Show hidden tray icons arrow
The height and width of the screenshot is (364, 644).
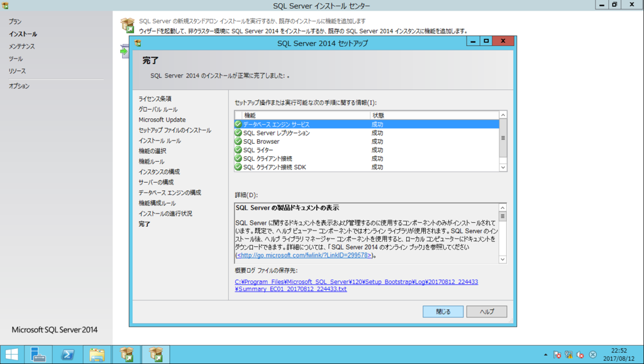tap(545, 355)
